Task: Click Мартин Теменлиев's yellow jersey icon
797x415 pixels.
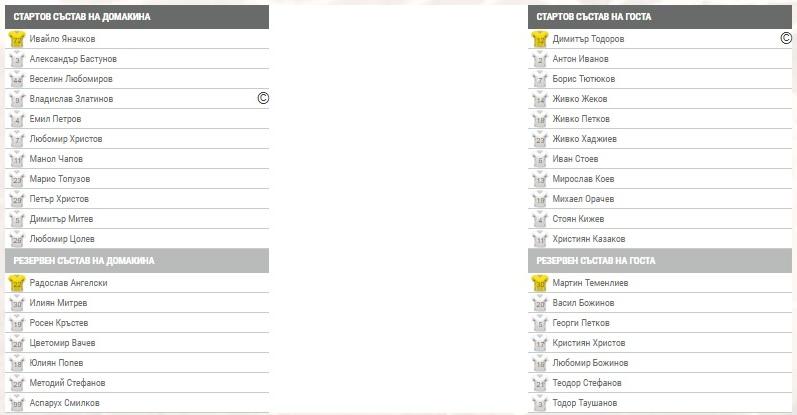Action: point(540,283)
